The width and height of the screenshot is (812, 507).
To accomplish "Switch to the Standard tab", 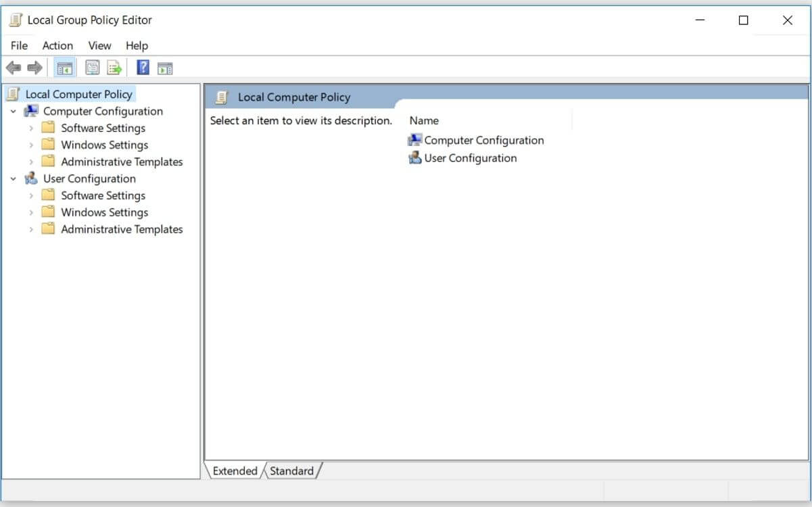I will (x=291, y=470).
